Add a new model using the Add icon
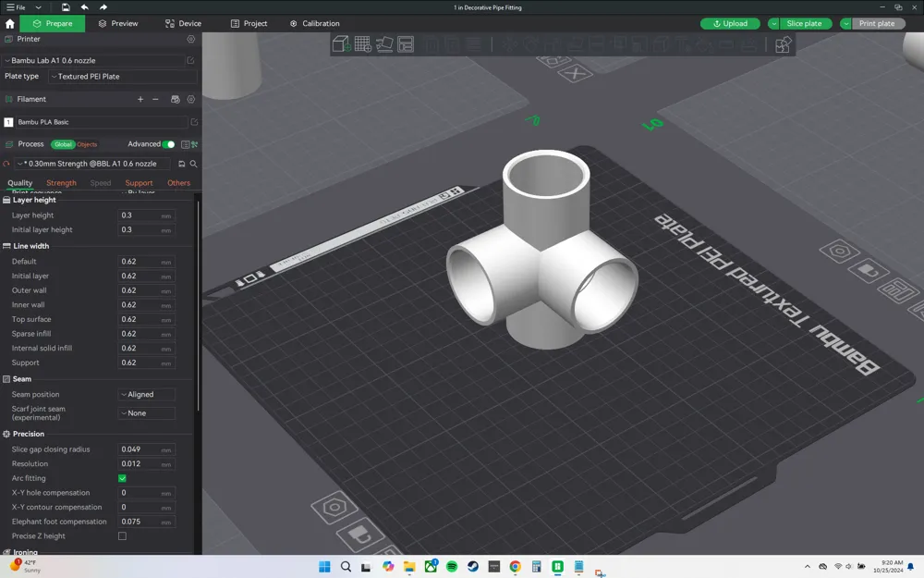This screenshot has height=578, width=924. (340, 43)
